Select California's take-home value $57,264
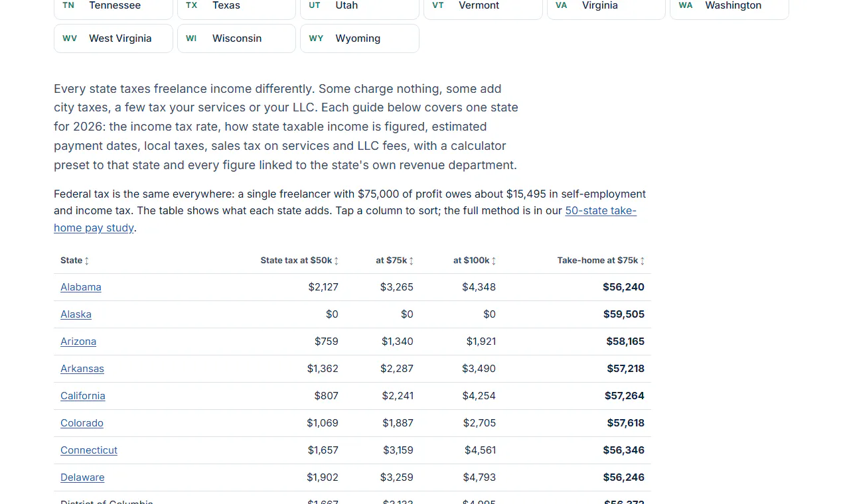This screenshot has width=843, height=504. [625, 396]
